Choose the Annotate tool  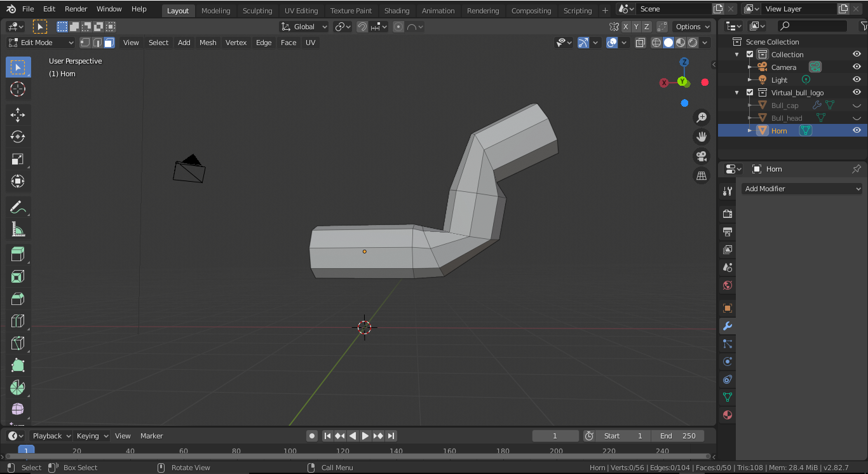pyautogui.click(x=18, y=207)
